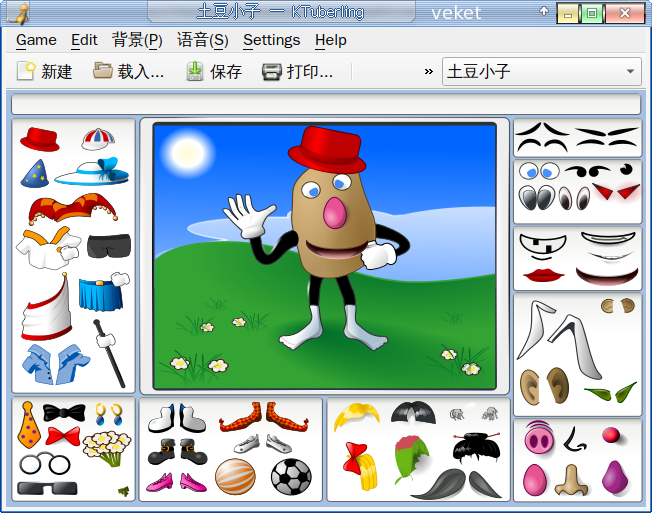Click the 载入... toolbar button
The height and width of the screenshot is (513, 652).
point(128,72)
